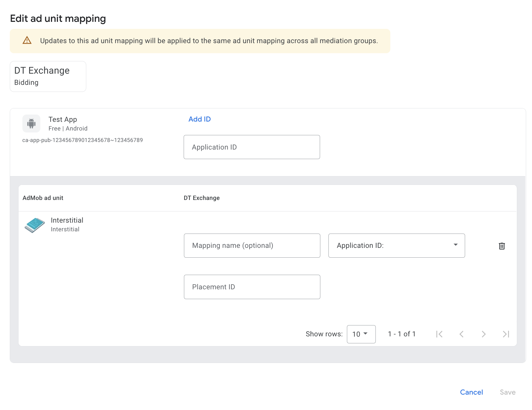Click the warning triangle icon in banner
Image resolution: width=532 pixels, height=410 pixels.
[27, 41]
